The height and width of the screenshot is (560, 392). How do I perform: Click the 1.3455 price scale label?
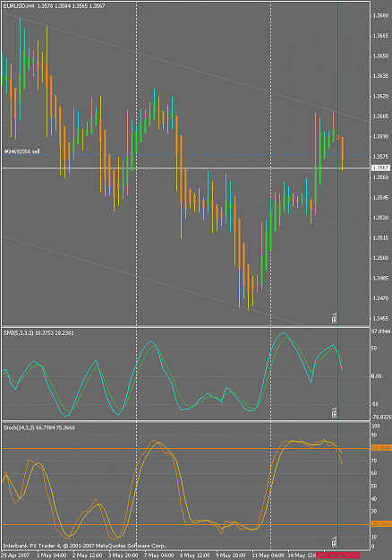click(x=380, y=318)
